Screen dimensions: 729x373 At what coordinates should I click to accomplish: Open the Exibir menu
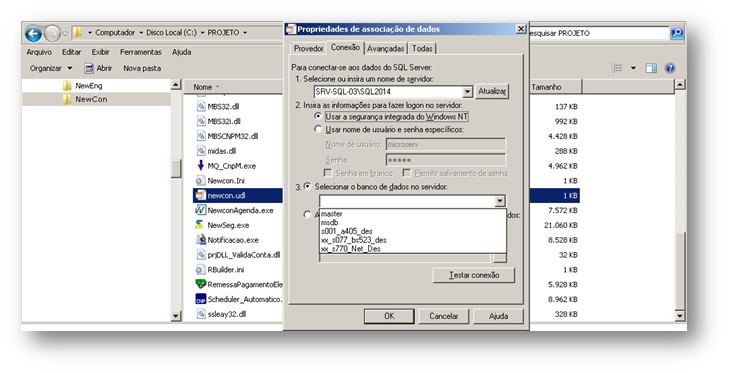[x=100, y=52]
